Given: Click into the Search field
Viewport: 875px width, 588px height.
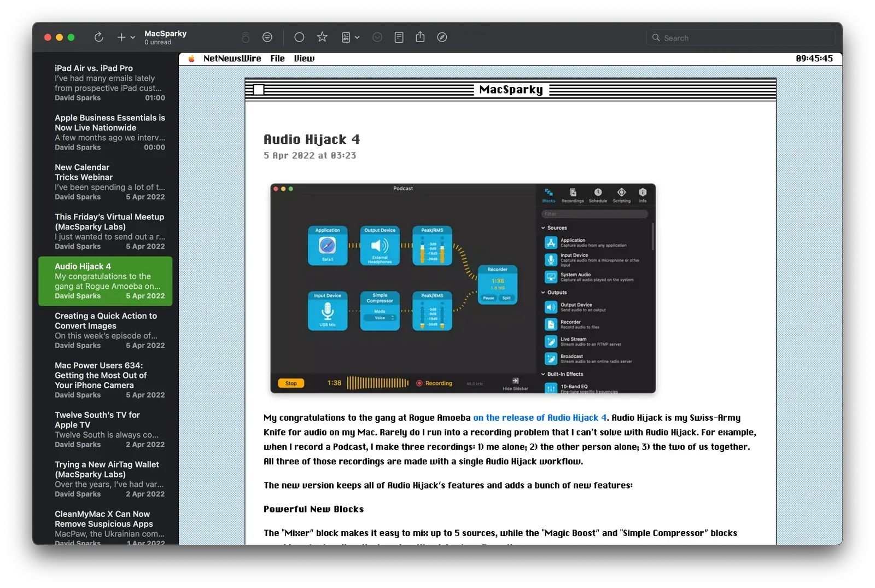Looking at the screenshot, I should 744,38.
